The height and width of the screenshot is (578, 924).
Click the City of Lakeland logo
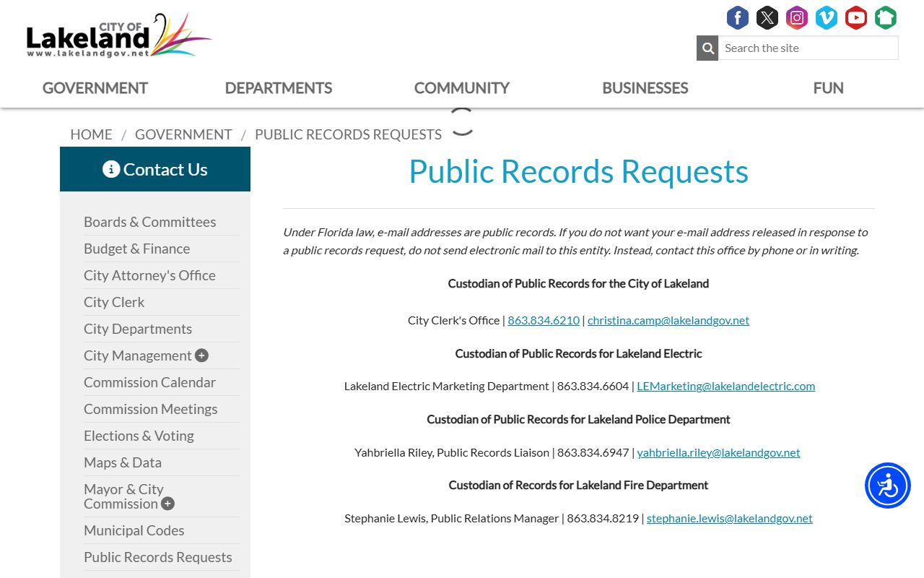[x=119, y=35]
